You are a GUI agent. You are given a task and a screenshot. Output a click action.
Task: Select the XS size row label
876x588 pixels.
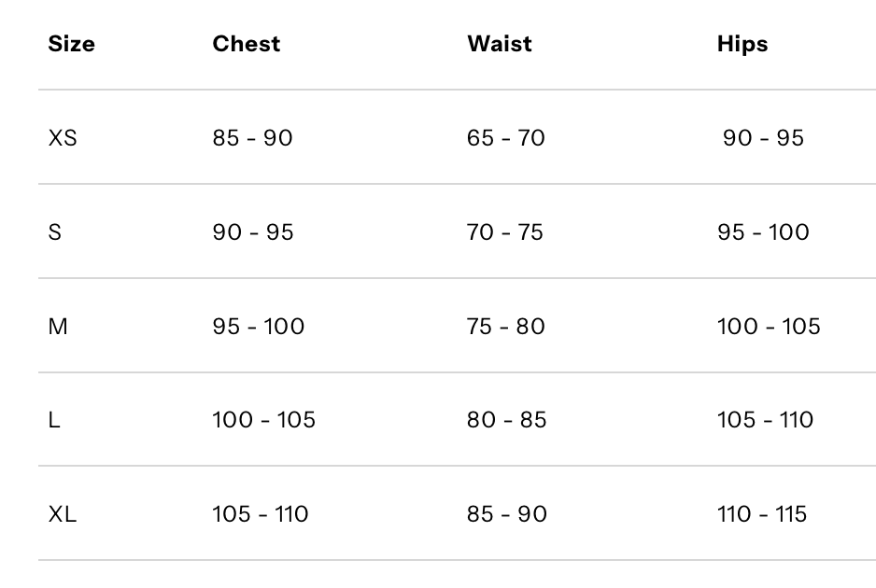(x=63, y=138)
